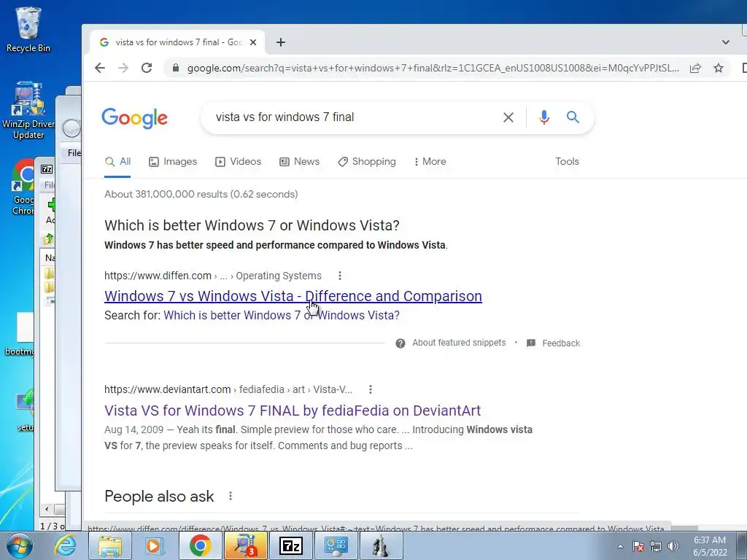Clear the search box with the X icon
This screenshot has height=560, width=747.
point(508,117)
